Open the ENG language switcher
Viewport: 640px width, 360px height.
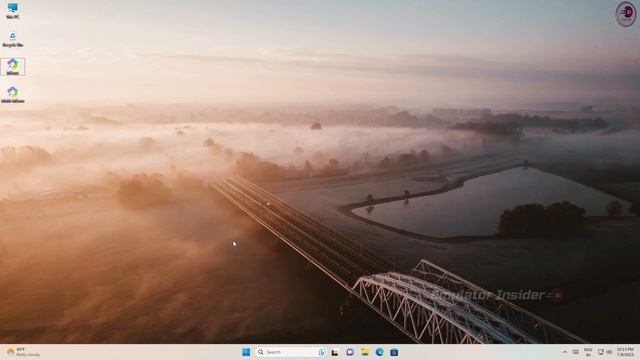pyautogui.click(x=588, y=352)
